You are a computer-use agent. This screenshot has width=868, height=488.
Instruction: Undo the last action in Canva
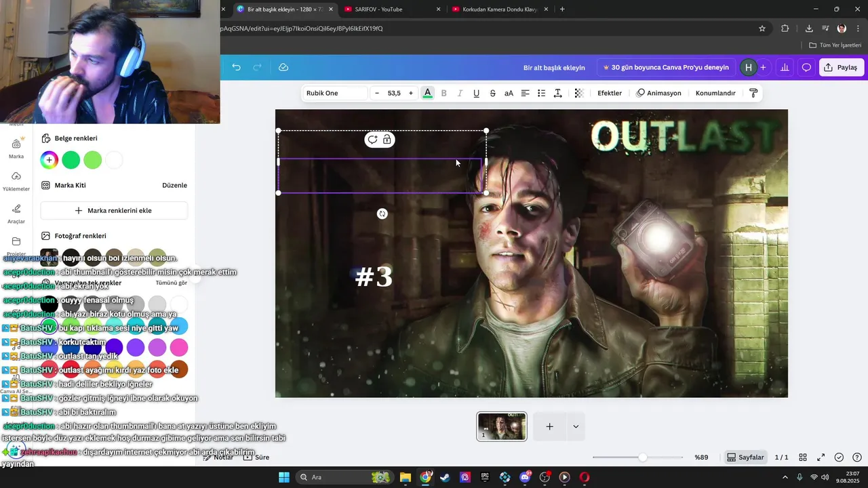236,67
